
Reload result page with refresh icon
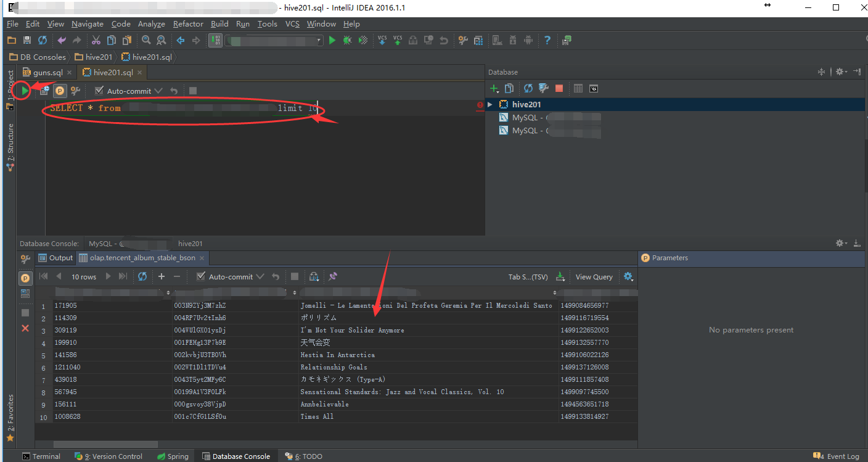(x=142, y=276)
